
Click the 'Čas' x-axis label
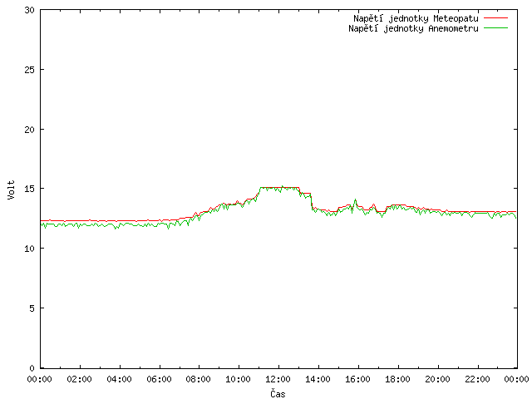pyautogui.click(x=278, y=393)
